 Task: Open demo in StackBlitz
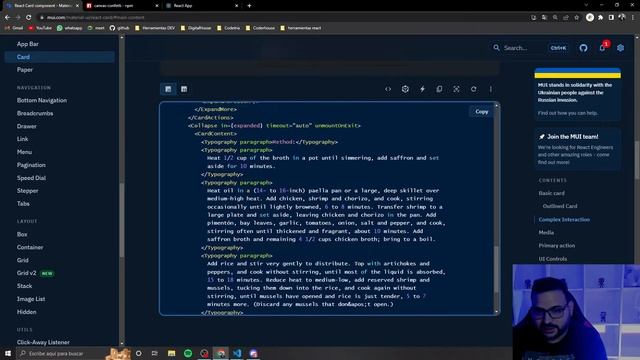(x=422, y=89)
